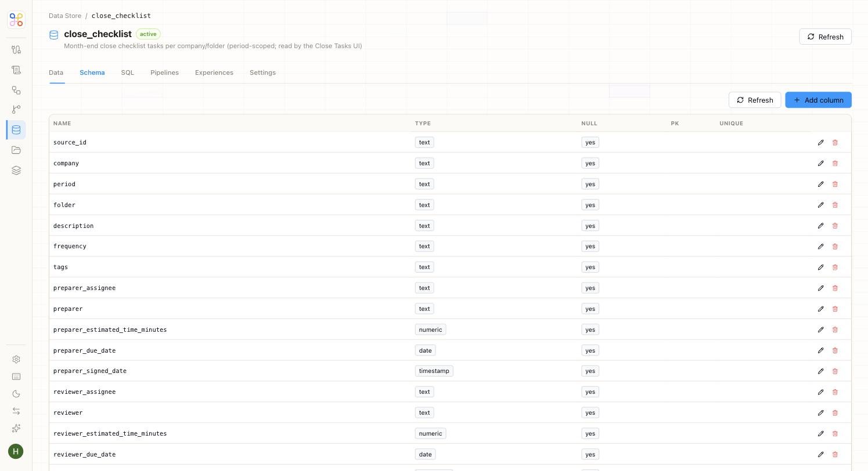Open the list-tree sidebar icon below it
Image resolution: width=868 pixels, height=471 pixels.
click(16, 70)
